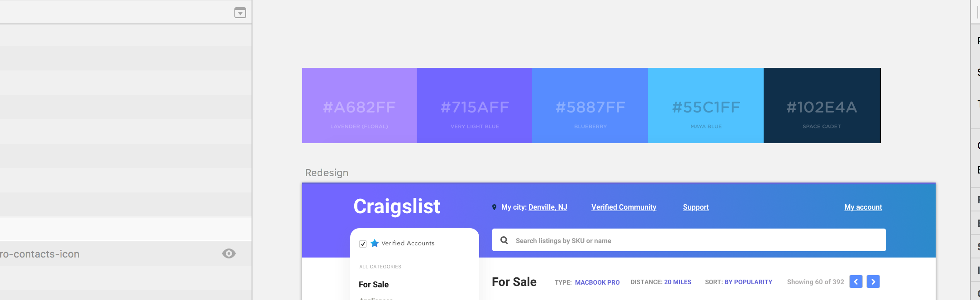
Task: Open the My account link
Action: click(x=863, y=207)
